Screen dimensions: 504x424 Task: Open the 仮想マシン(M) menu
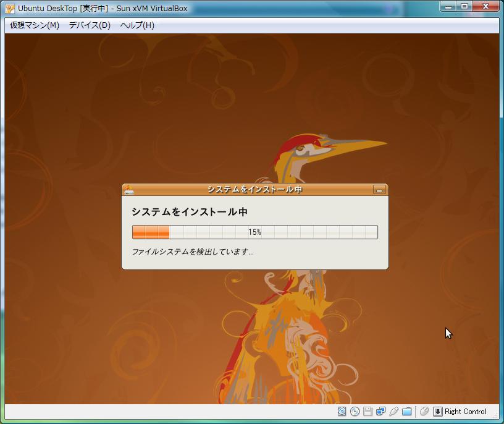[35, 25]
